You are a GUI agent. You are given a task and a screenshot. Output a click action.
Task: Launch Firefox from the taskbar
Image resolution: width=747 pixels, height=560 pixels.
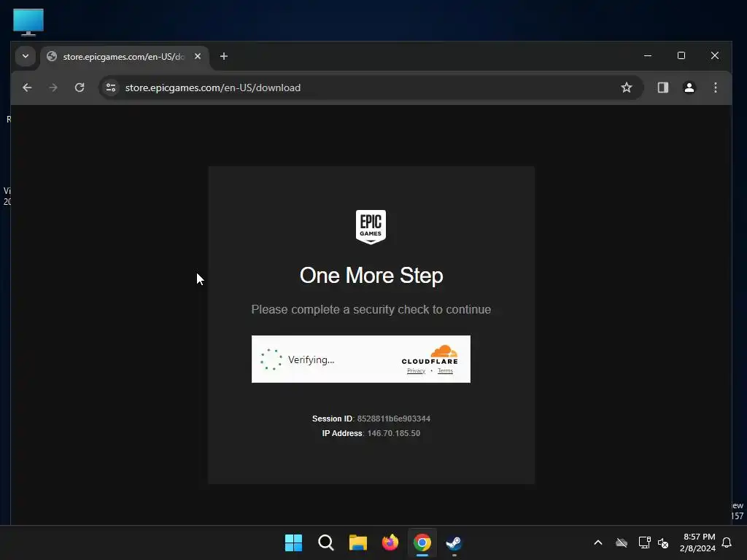click(x=390, y=542)
